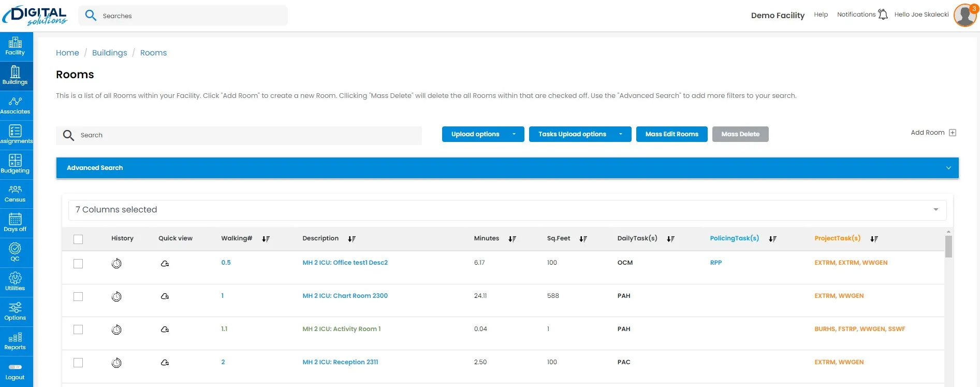
Task: Open the Budgeting sidebar section
Action: (x=16, y=164)
